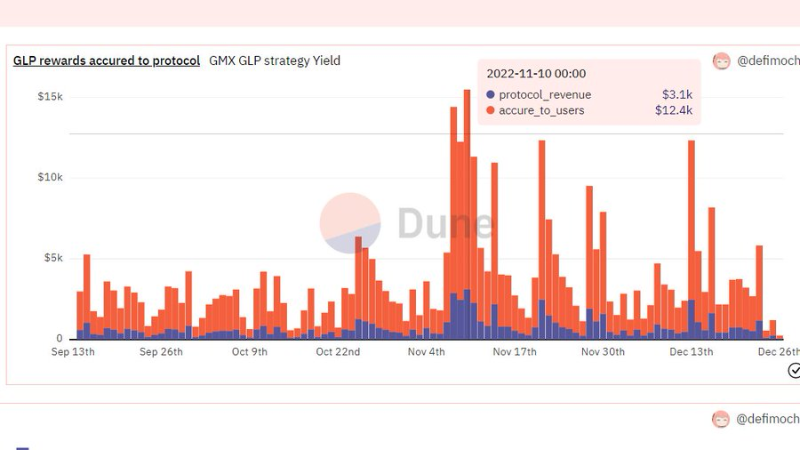Click the Sep 13th x-axis label
800x450 pixels.
click(73, 352)
